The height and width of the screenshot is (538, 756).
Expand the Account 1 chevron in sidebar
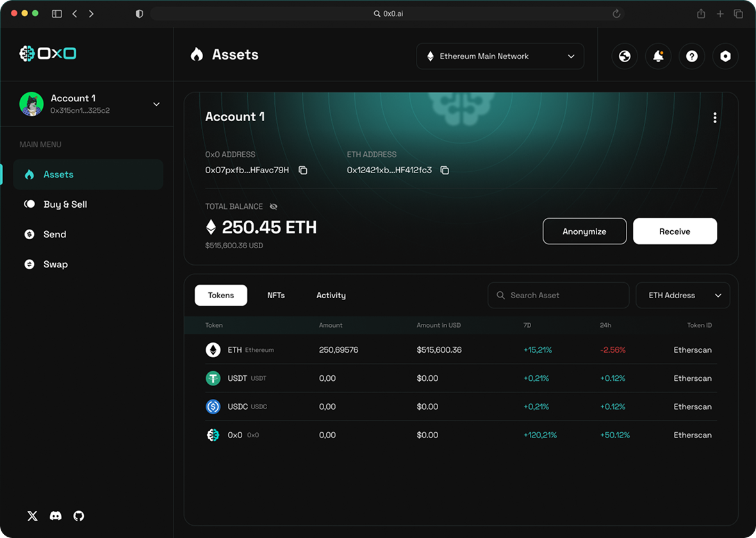coord(156,103)
